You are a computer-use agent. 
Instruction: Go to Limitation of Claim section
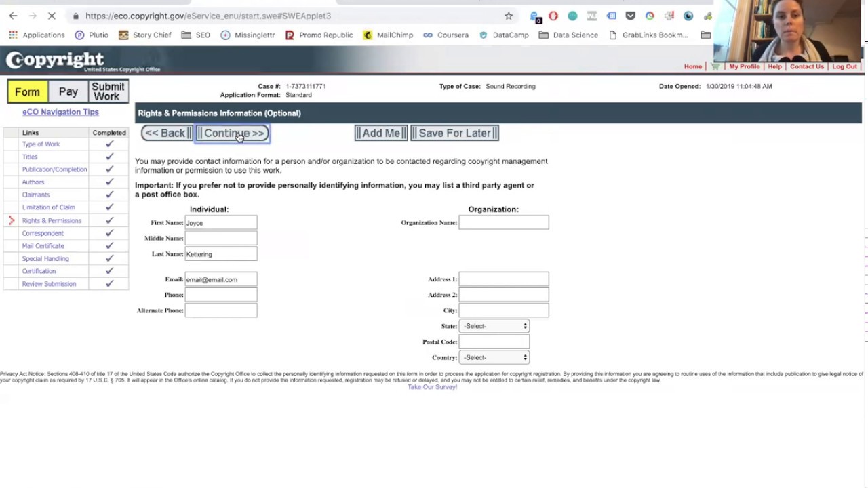[48, 207]
